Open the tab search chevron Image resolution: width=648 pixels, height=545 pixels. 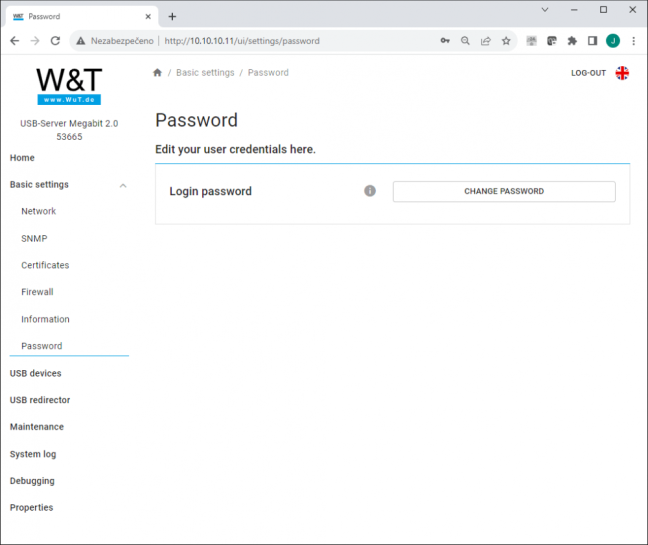click(x=545, y=10)
